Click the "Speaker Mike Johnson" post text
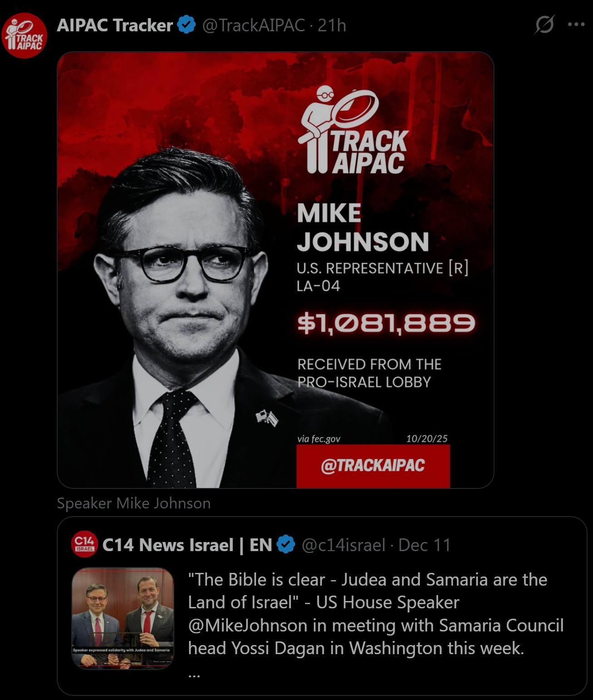 tap(134, 503)
